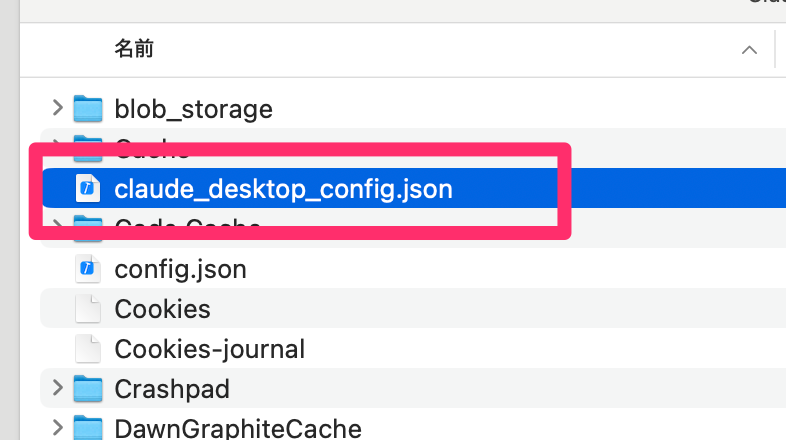Screen dimensions: 786x440
Task: Click the Cookies-journal document icon
Action: 88,349
